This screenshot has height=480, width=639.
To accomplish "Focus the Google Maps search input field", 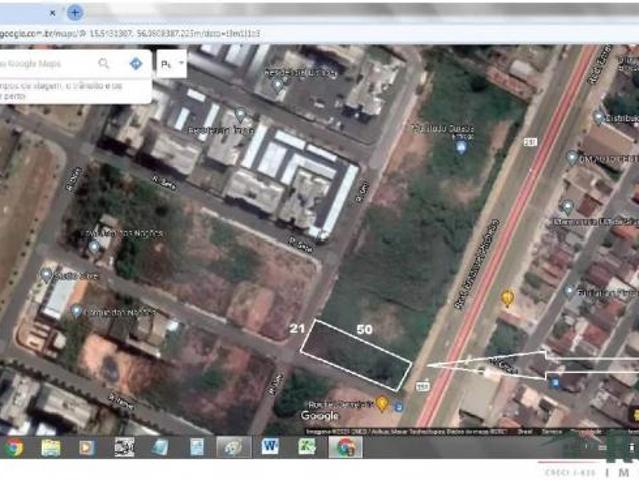I will (47, 64).
